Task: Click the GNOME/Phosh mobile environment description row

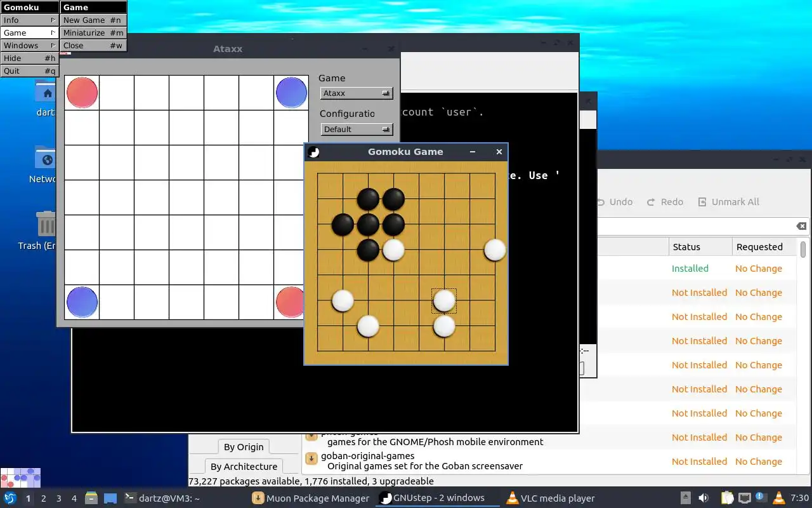Action: (x=435, y=442)
